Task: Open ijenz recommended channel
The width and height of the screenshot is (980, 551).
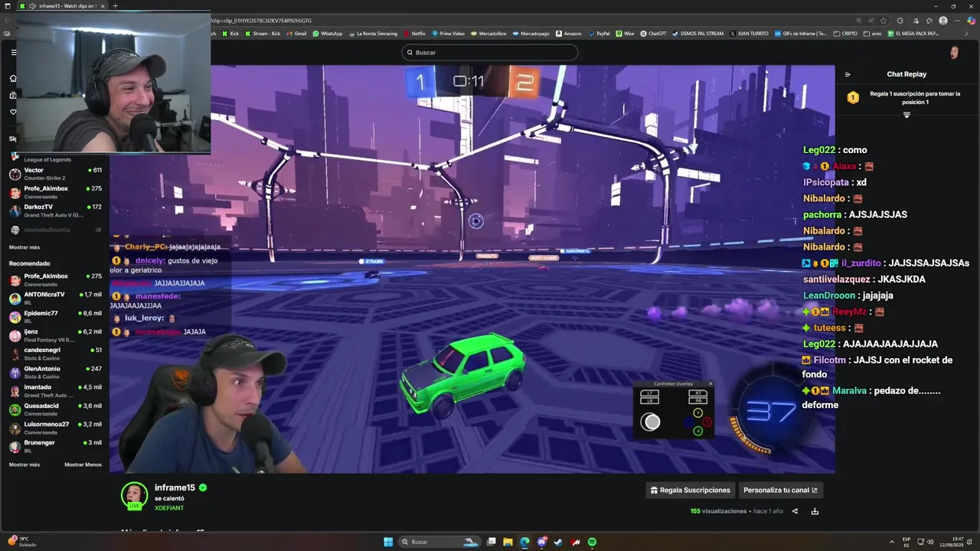Action: (x=54, y=335)
